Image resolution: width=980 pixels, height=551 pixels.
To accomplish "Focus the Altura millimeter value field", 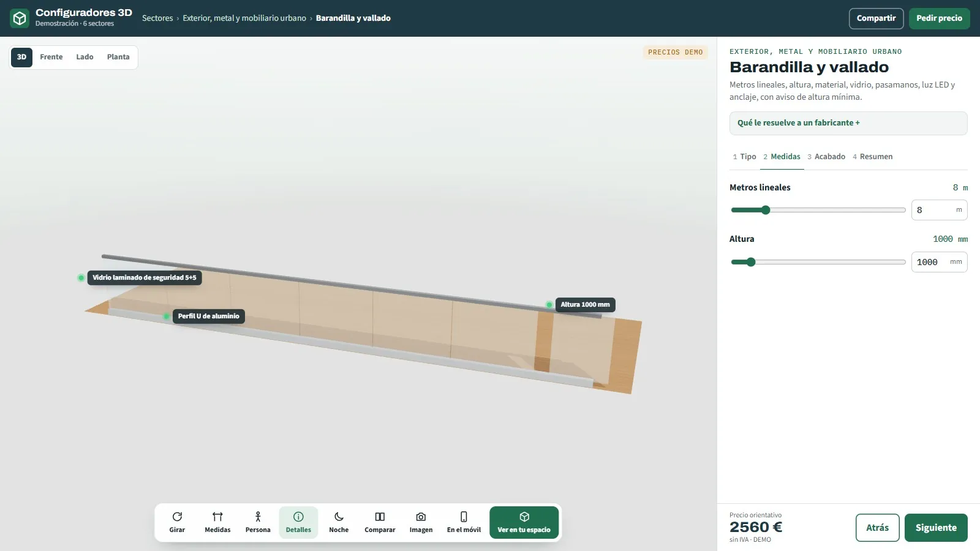I will [939, 262].
